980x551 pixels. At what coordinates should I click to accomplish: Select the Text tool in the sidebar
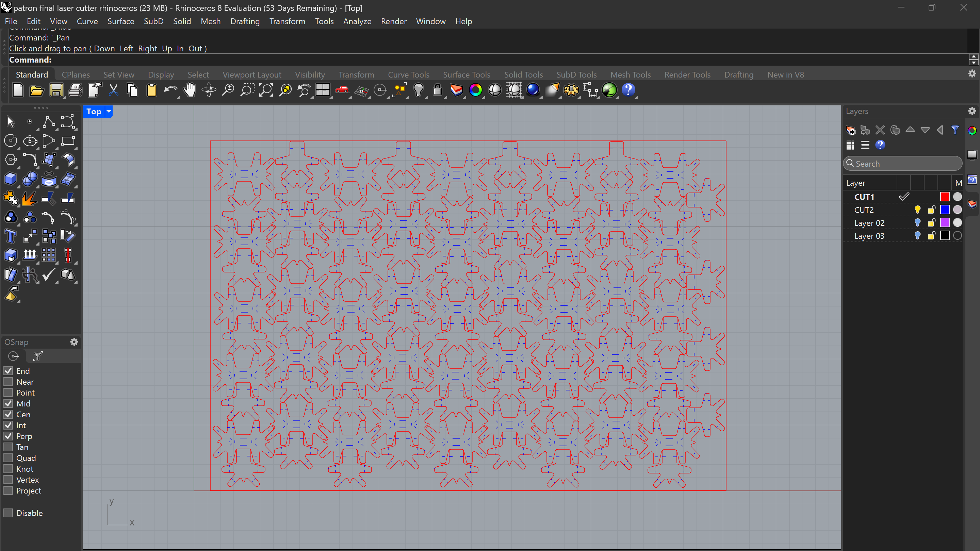(11, 236)
